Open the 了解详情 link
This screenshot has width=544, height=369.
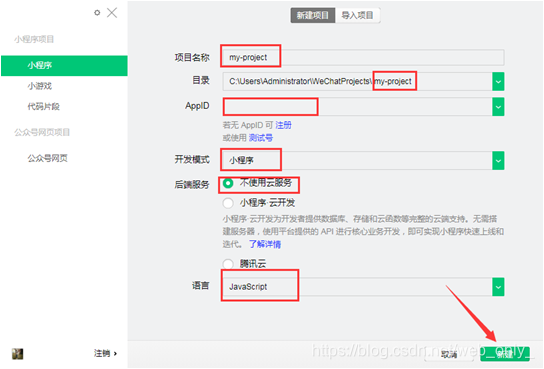pyautogui.click(x=265, y=244)
